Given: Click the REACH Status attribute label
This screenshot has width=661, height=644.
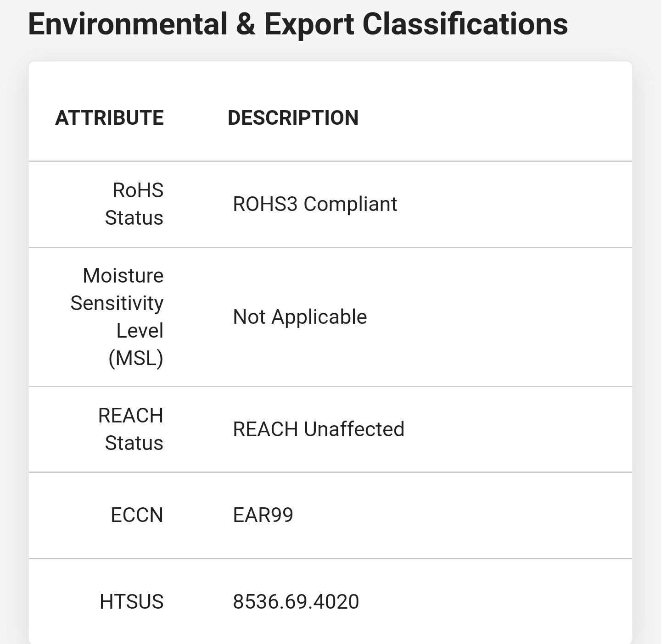Looking at the screenshot, I should [x=131, y=429].
